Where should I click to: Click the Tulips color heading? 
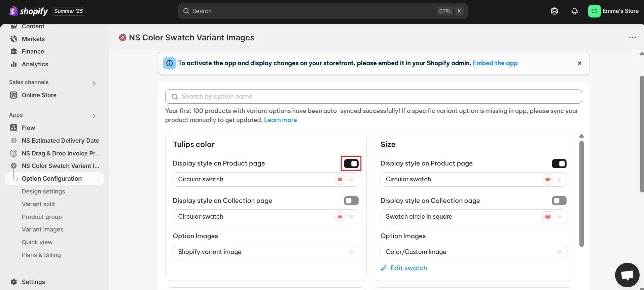pyautogui.click(x=194, y=145)
